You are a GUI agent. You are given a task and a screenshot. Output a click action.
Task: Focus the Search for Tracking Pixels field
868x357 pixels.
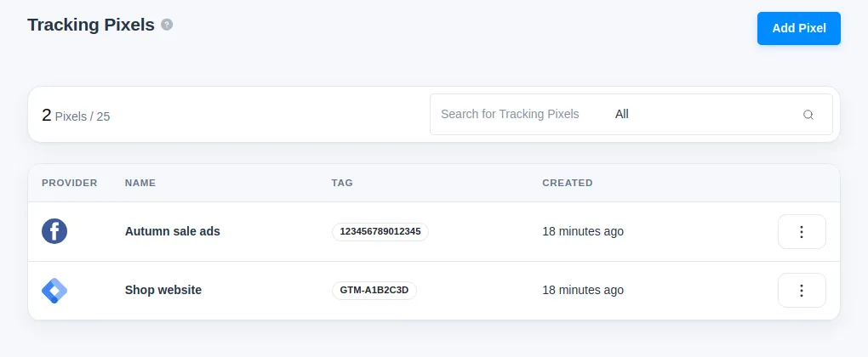(x=517, y=115)
